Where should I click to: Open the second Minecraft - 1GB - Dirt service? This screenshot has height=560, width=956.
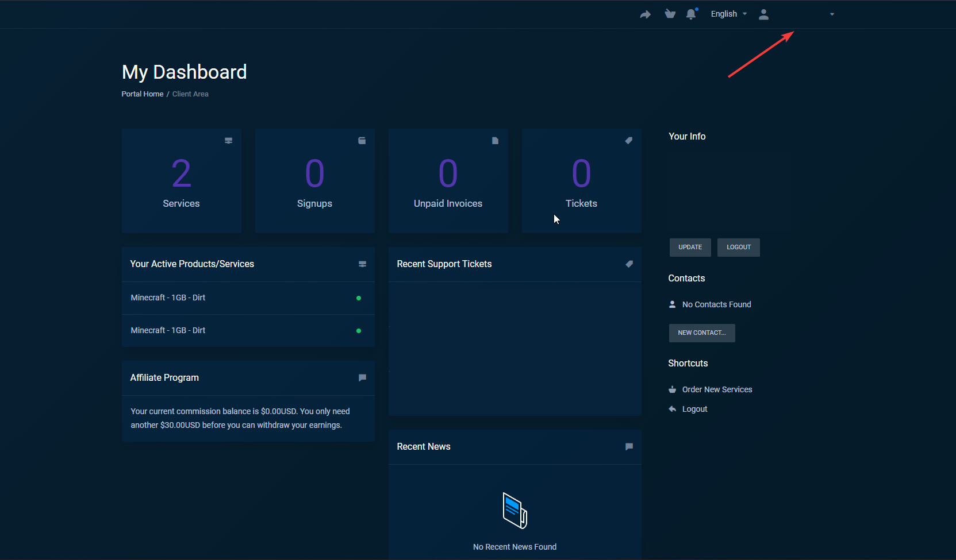[x=168, y=330]
